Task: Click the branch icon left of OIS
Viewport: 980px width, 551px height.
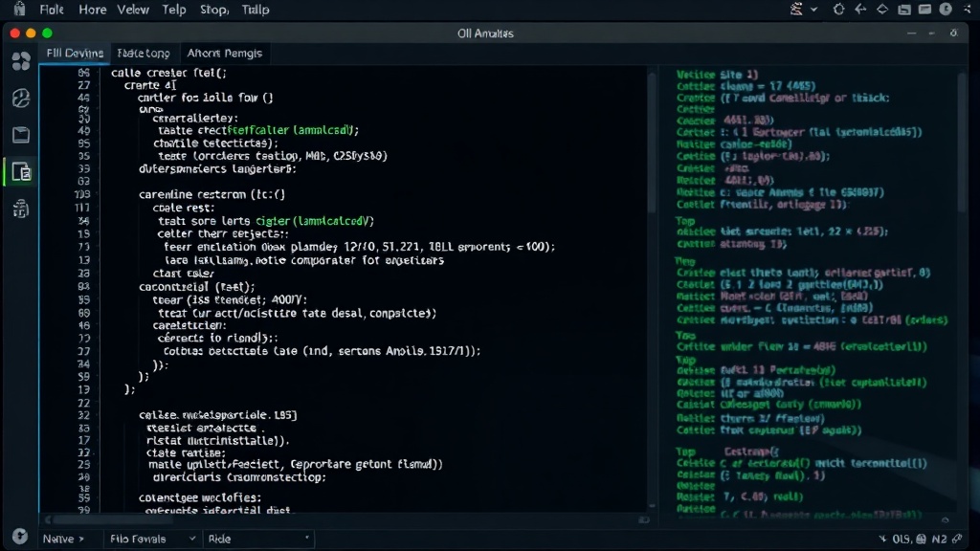Action: point(882,539)
